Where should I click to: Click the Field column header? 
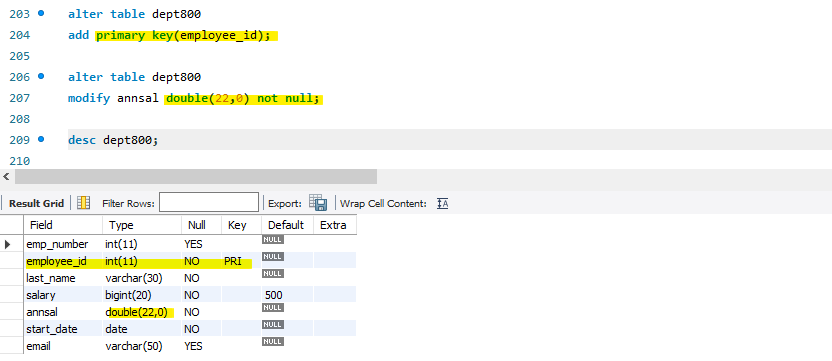coord(63,225)
